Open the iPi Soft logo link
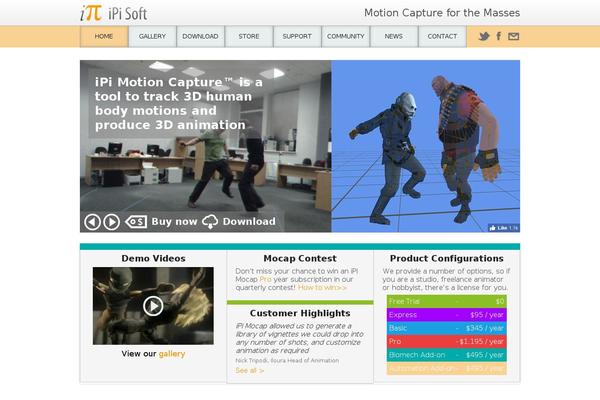Screen dimensions: 600x400 (x=114, y=13)
